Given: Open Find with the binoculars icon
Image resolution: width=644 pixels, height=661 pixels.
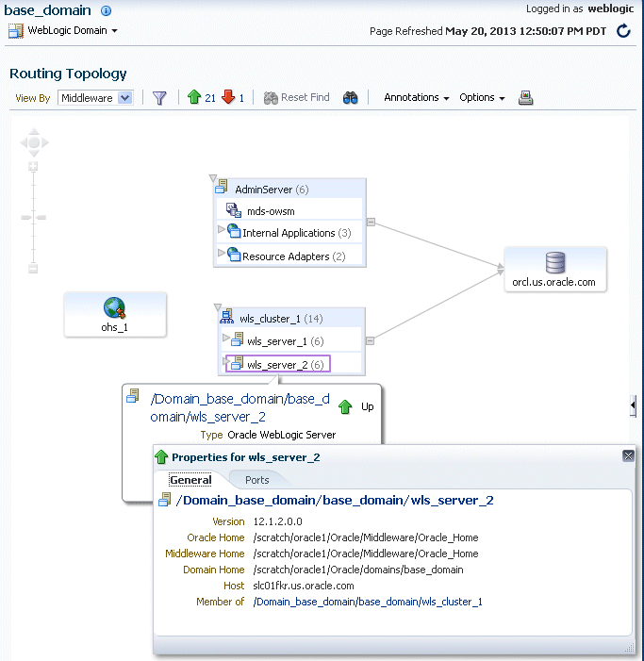Looking at the screenshot, I should (x=350, y=98).
